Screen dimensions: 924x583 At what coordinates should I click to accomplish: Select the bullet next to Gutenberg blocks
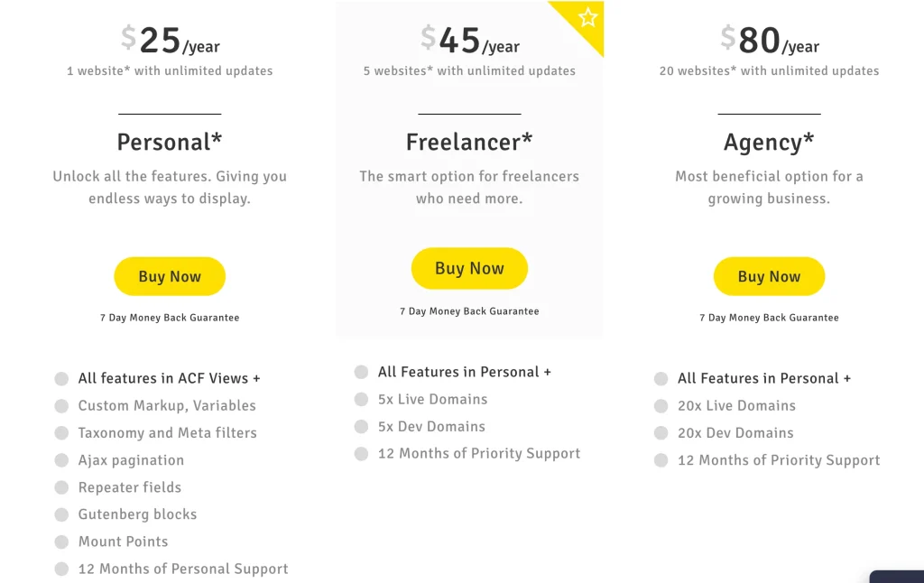pos(61,514)
